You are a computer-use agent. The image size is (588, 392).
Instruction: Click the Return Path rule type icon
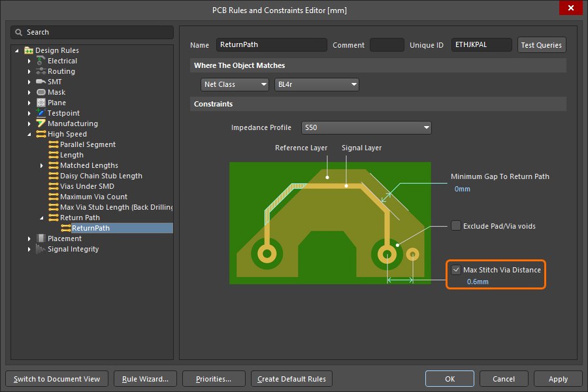[x=54, y=218]
